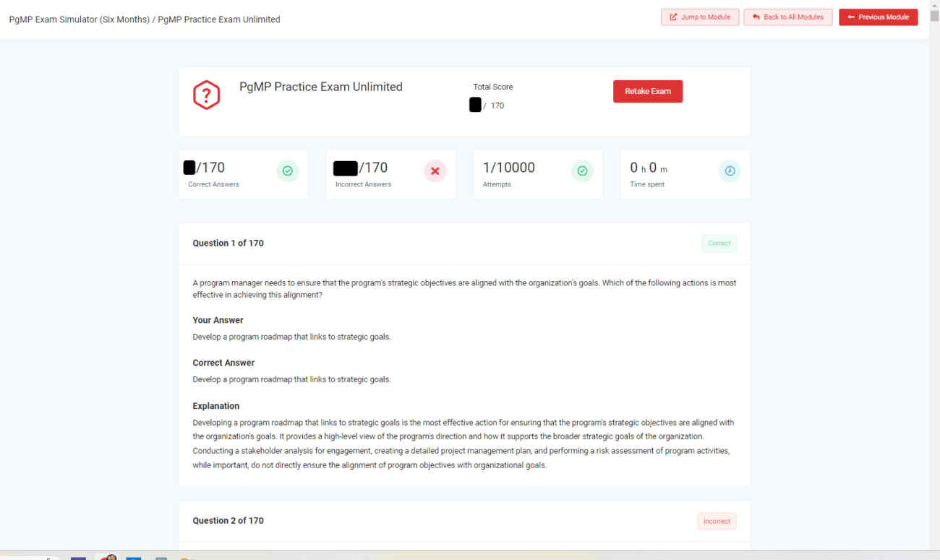This screenshot has height=560, width=940.
Task: Open the Jump to Module picker
Action: tap(699, 17)
